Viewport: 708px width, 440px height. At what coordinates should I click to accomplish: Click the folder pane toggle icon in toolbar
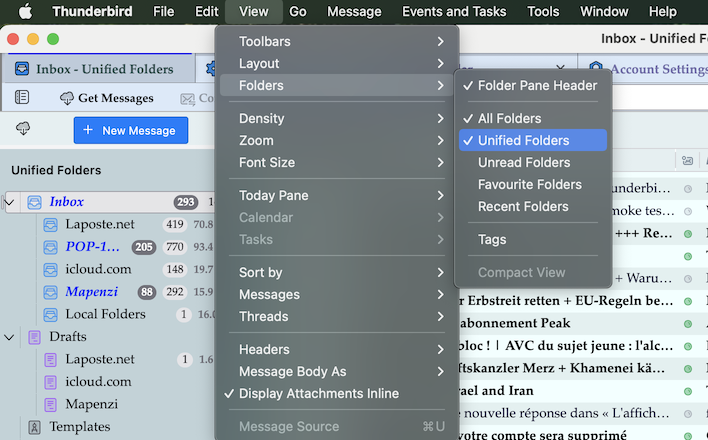(x=22, y=97)
